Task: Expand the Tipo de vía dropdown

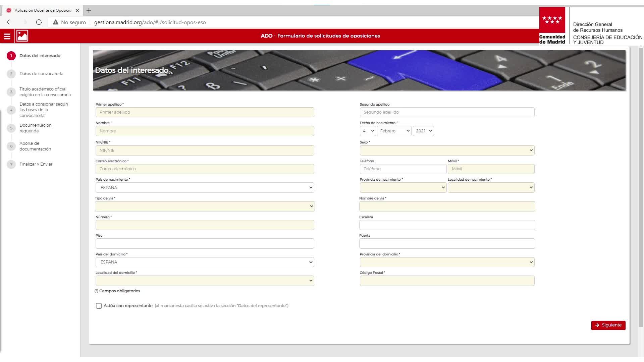Action: pos(205,206)
